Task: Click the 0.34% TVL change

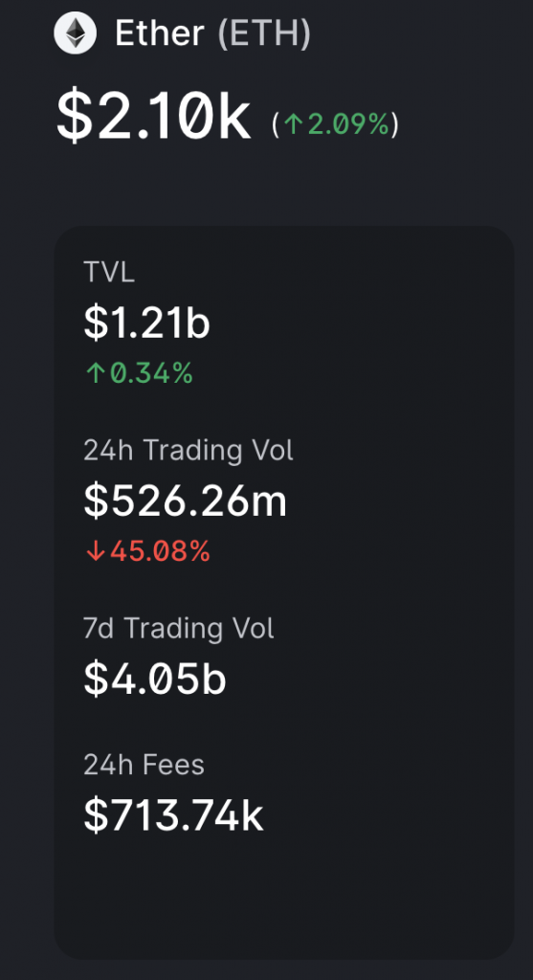Action: coord(151,374)
